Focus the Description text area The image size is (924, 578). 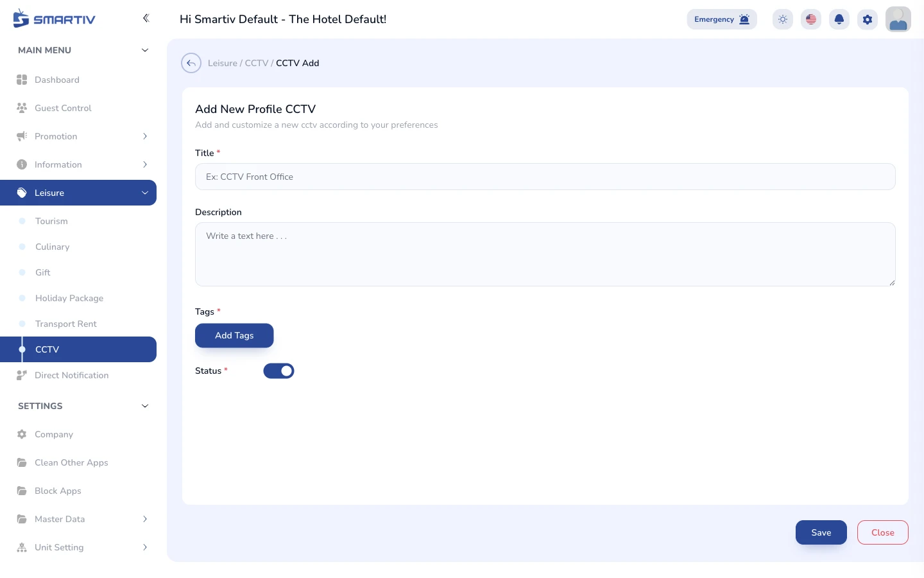(x=545, y=254)
